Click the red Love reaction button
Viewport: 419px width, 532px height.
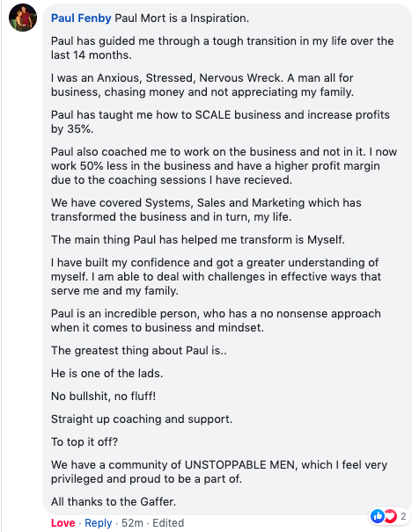click(x=62, y=523)
